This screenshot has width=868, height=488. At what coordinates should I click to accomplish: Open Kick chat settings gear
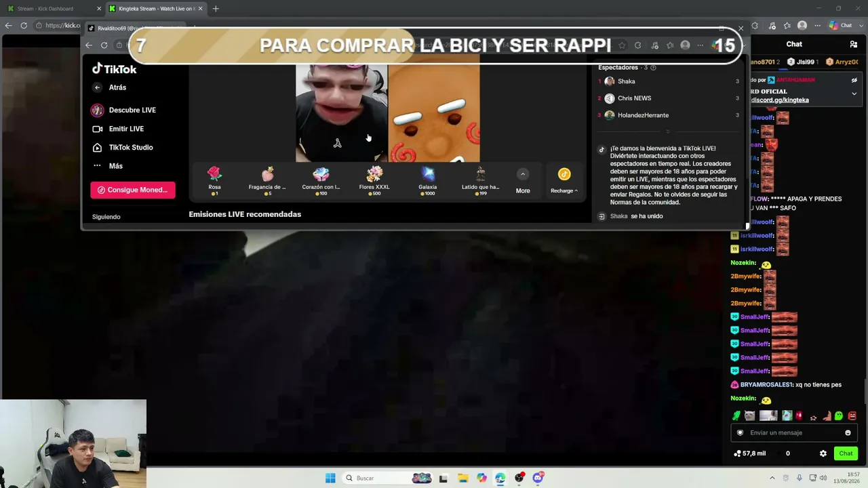823,453
